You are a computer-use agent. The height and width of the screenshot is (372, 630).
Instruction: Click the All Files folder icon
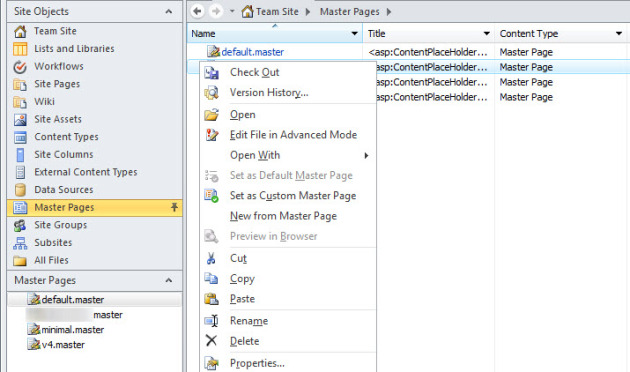[x=20, y=261]
